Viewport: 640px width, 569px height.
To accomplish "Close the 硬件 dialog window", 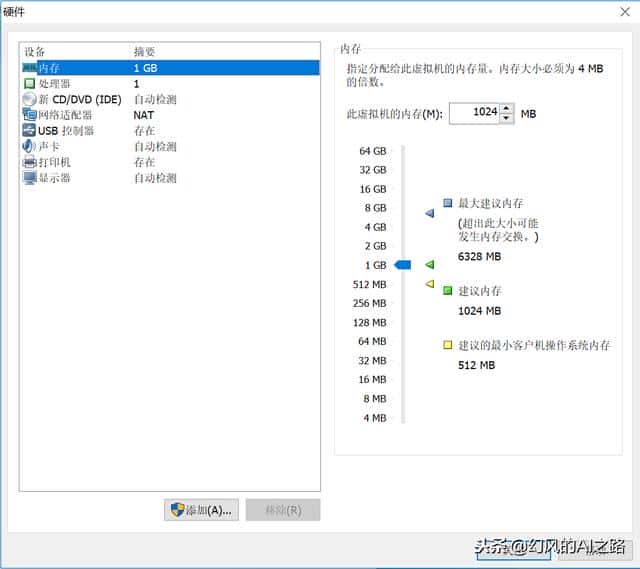I will tap(625, 12).
